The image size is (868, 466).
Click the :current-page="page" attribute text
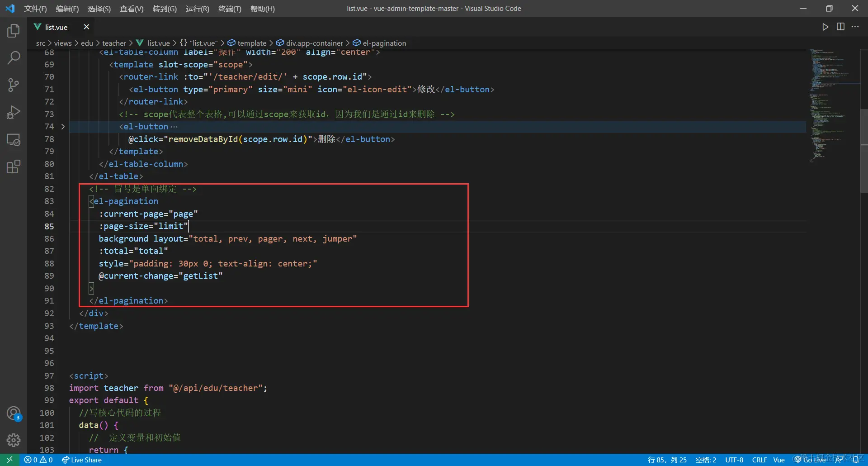(148, 214)
